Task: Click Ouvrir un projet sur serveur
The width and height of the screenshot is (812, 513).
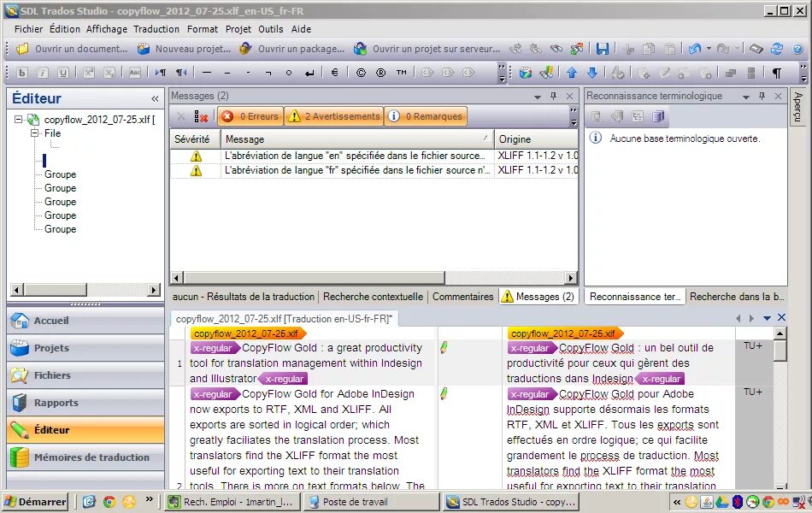Action: click(427, 49)
